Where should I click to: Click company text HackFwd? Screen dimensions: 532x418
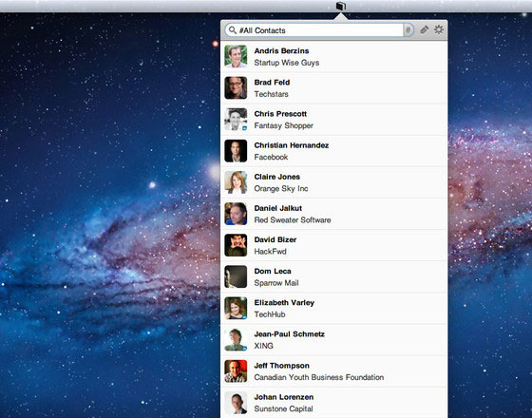click(x=271, y=252)
